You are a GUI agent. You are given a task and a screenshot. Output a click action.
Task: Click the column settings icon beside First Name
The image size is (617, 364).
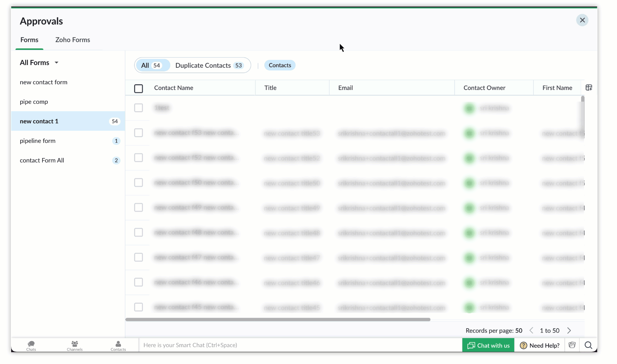click(x=589, y=88)
